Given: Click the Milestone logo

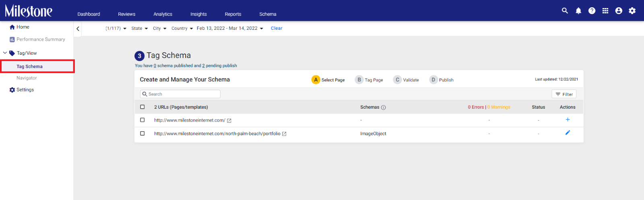Looking at the screenshot, I should point(29,11).
